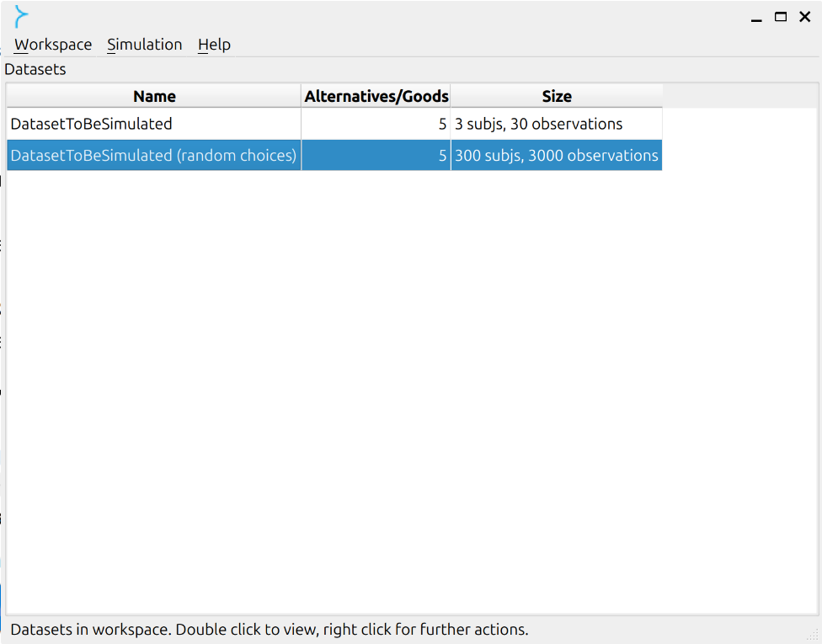The image size is (822, 644).
Task: Minimize the application window
Action: (x=756, y=18)
